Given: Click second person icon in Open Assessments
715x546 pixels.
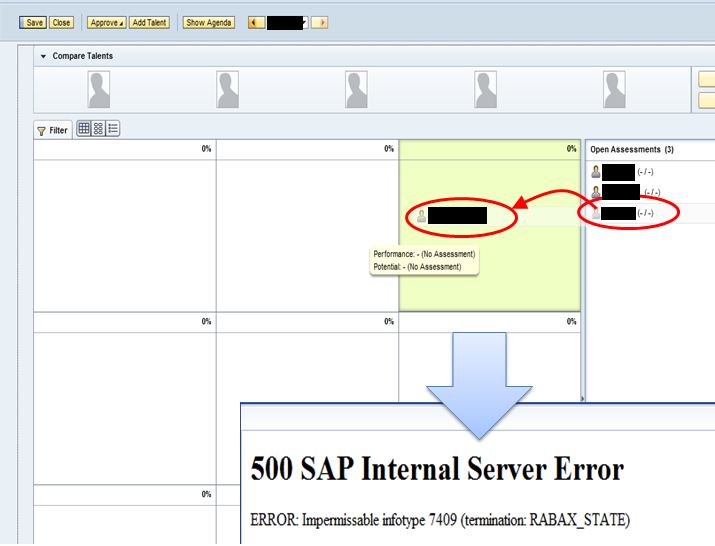Looking at the screenshot, I should pos(596,192).
